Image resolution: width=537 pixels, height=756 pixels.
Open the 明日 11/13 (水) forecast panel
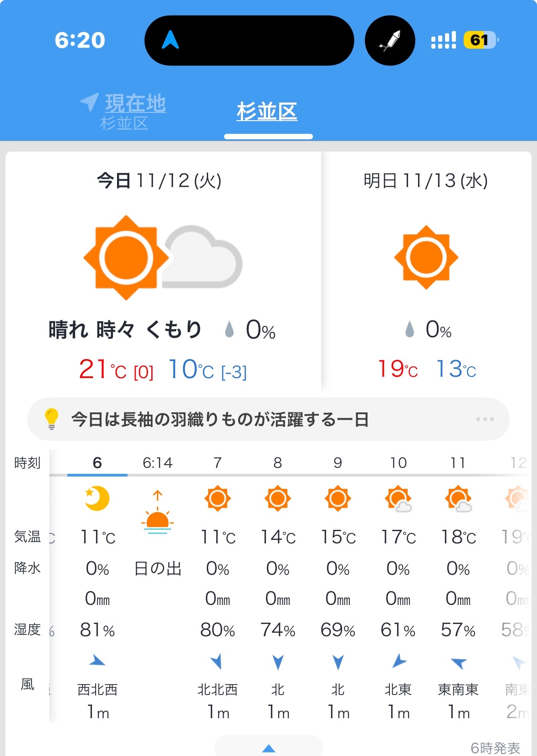point(426,271)
